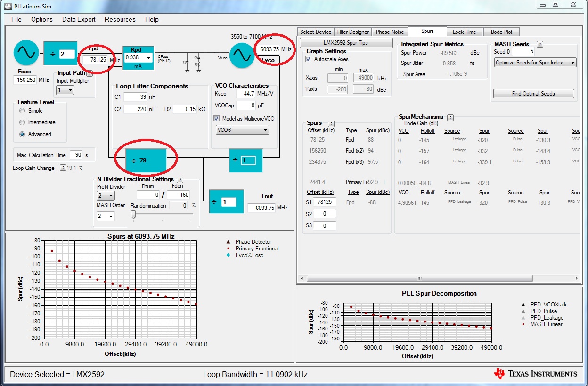The image size is (588, 386).
Task: Click the Fout 6093.75 field
Action: click(x=261, y=208)
